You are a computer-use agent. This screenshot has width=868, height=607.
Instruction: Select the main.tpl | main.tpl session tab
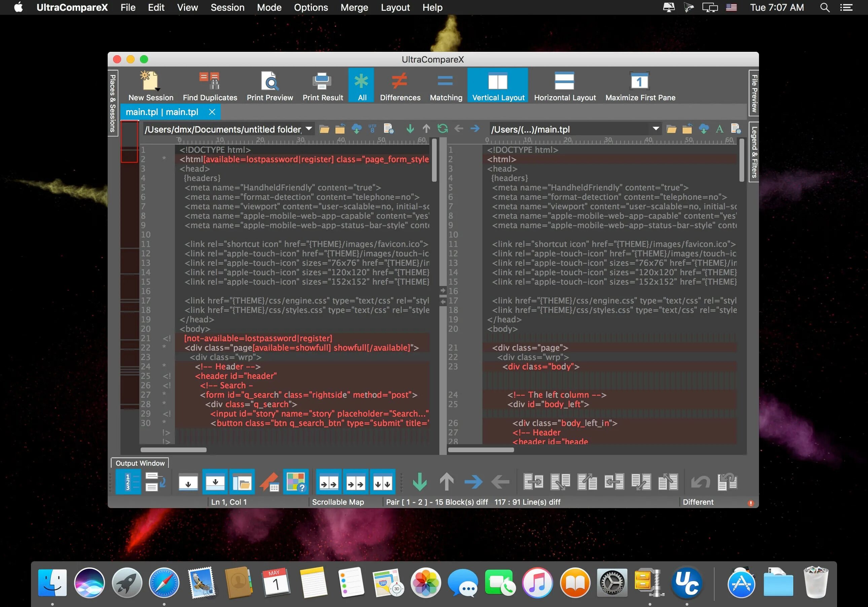coord(162,112)
